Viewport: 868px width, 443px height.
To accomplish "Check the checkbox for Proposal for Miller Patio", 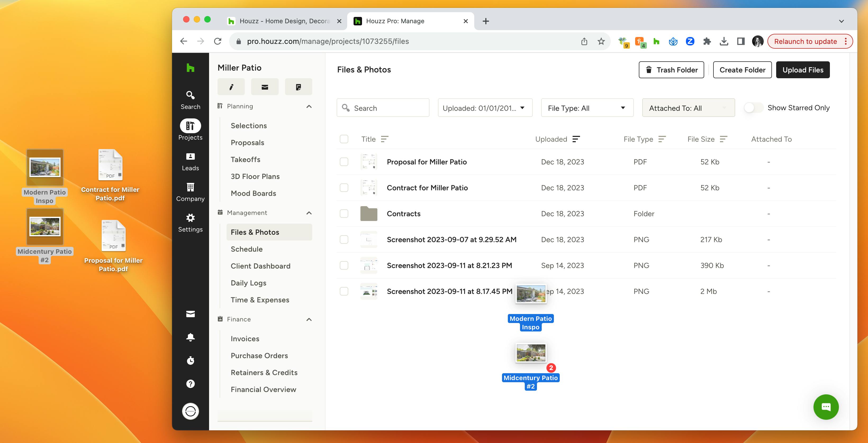I will 344,161.
